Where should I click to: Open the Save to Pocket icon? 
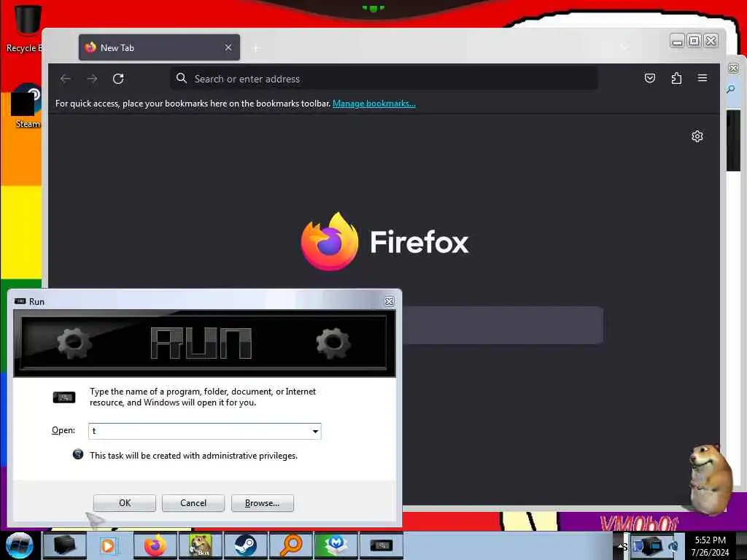(x=650, y=78)
